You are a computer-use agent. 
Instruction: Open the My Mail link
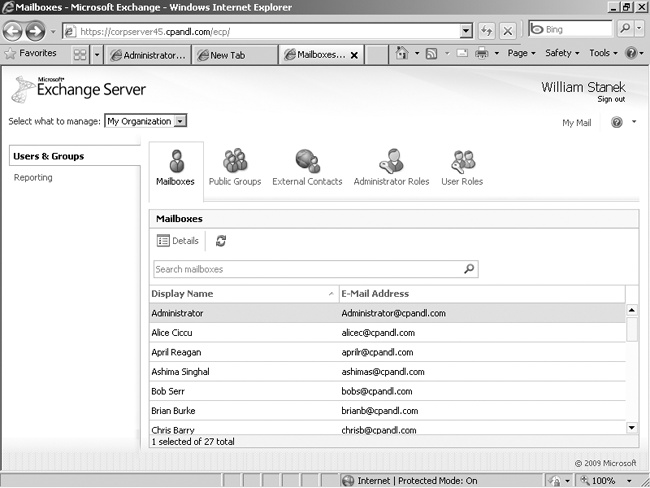point(577,123)
